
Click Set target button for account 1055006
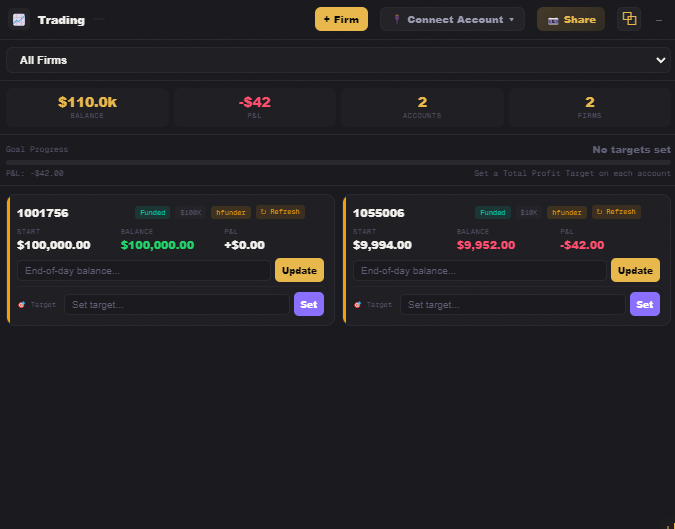(x=645, y=304)
